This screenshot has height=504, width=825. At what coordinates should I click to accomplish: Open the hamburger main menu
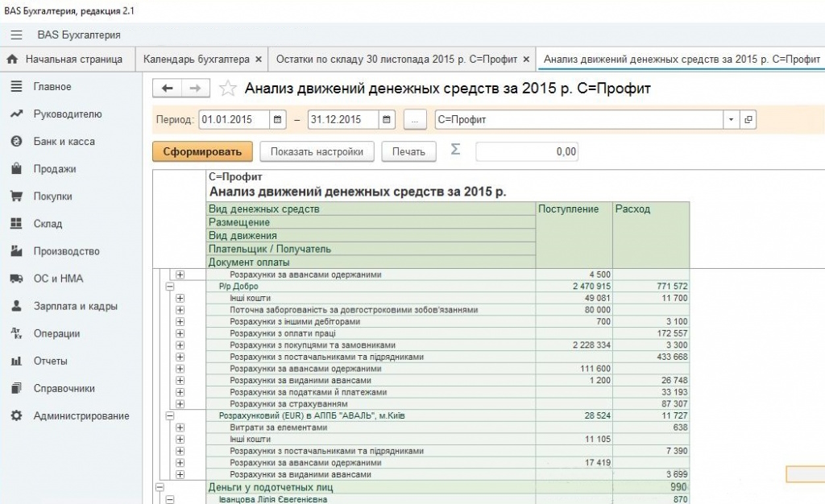click(x=16, y=35)
